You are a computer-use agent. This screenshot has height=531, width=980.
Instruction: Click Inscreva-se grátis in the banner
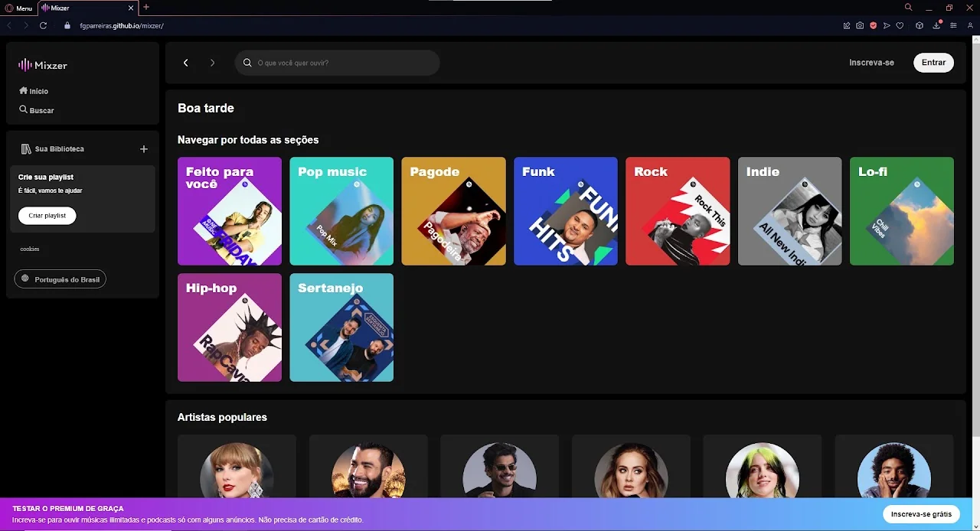[x=921, y=514]
